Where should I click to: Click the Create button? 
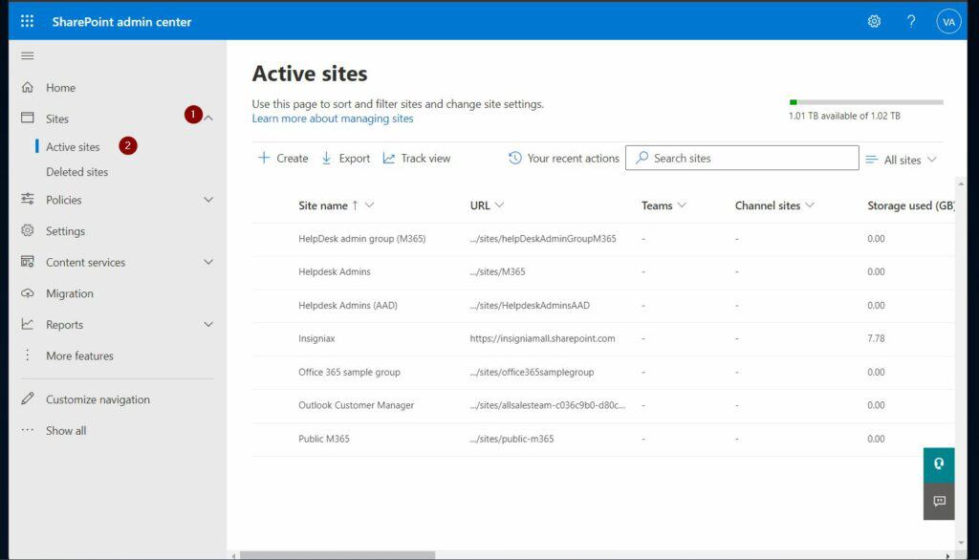click(x=283, y=159)
